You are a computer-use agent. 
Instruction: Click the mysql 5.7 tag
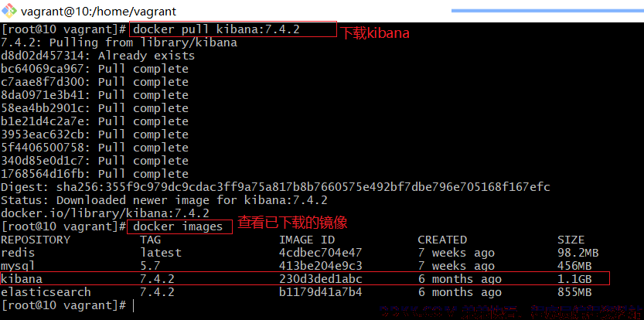click(150, 266)
